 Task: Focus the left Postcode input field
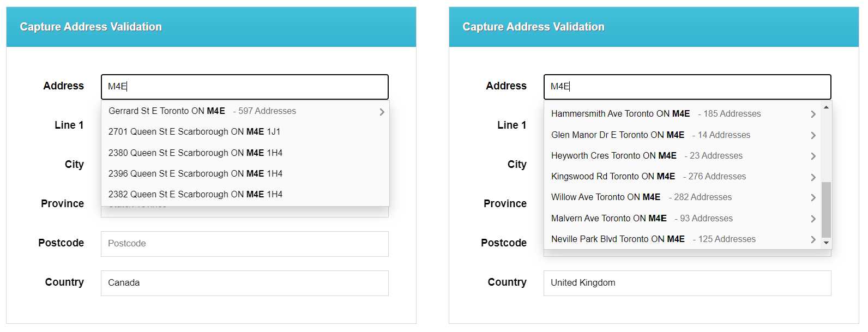pyautogui.click(x=245, y=244)
